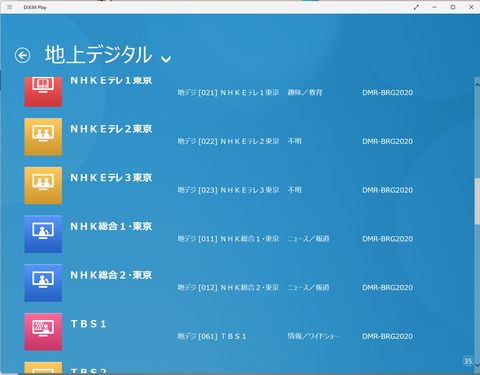Open the red NHK Eテレ1東京 channel icon
Screen dimensions: 480x375
coord(43,92)
